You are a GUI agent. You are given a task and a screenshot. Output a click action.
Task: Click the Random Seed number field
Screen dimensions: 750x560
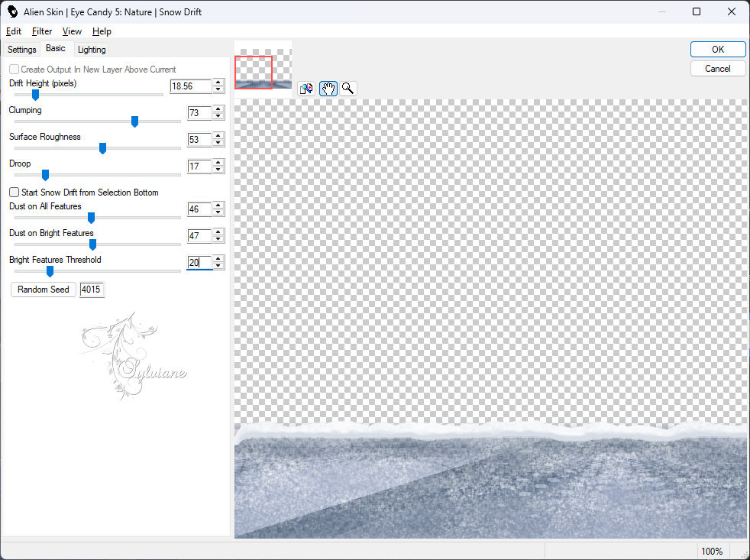coord(92,290)
